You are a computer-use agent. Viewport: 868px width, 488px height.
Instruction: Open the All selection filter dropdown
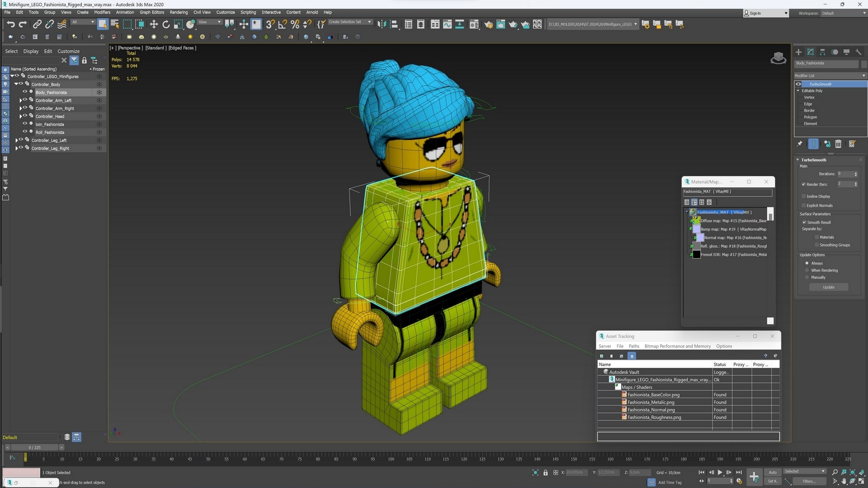pos(83,22)
